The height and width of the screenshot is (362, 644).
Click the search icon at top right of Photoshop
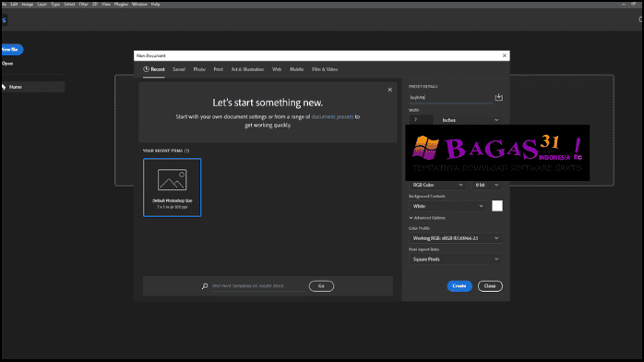pos(640,19)
